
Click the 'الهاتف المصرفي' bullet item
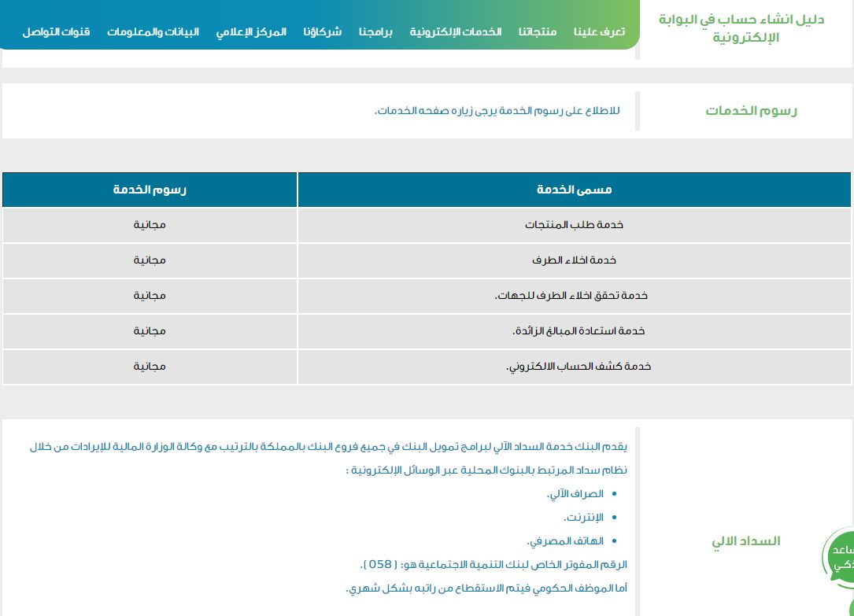coord(565,541)
